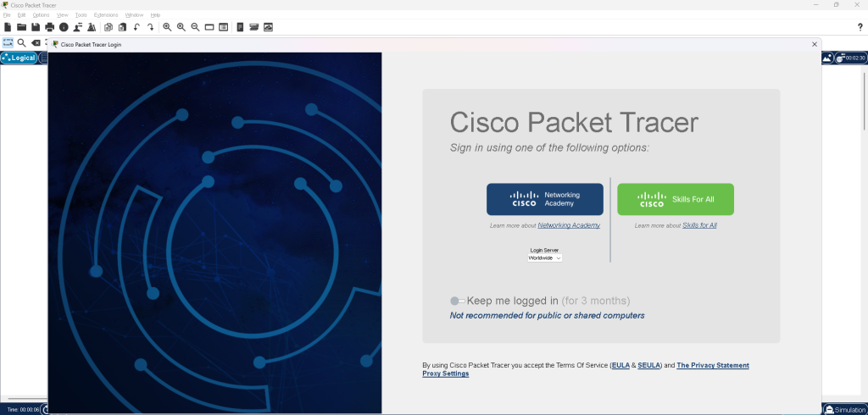
Task: Click the Undo arrow icon
Action: pos(136,27)
